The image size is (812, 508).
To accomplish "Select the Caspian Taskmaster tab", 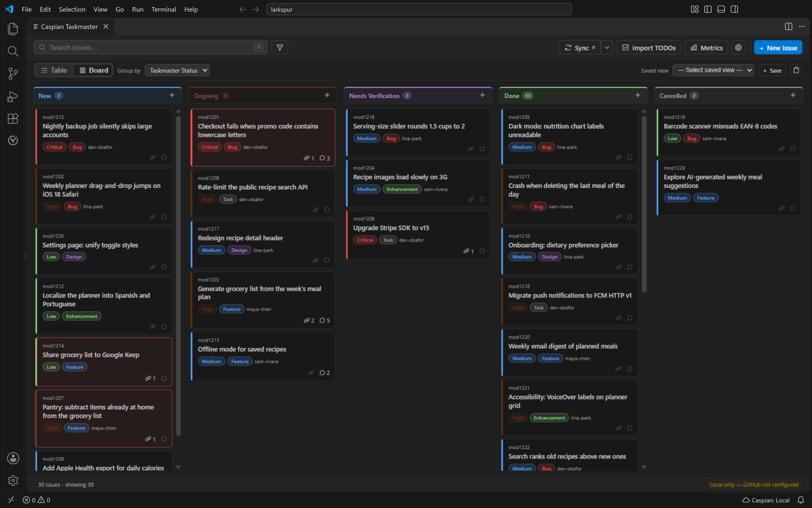I will tap(71, 26).
